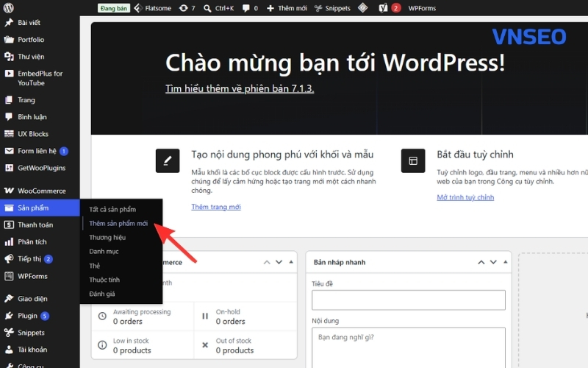Image resolution: width=588 pixels, height=368 pixels.
Task: Open EmbedPlus for YouTube menu
Action: point(40,78)
